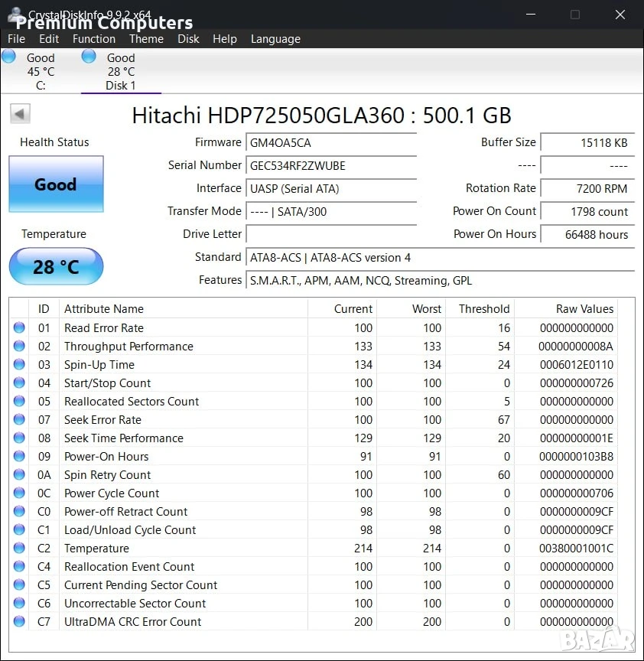Switch to the Disk 1 tab
Screen dimensions: 644x661
[x=121, y=71]
